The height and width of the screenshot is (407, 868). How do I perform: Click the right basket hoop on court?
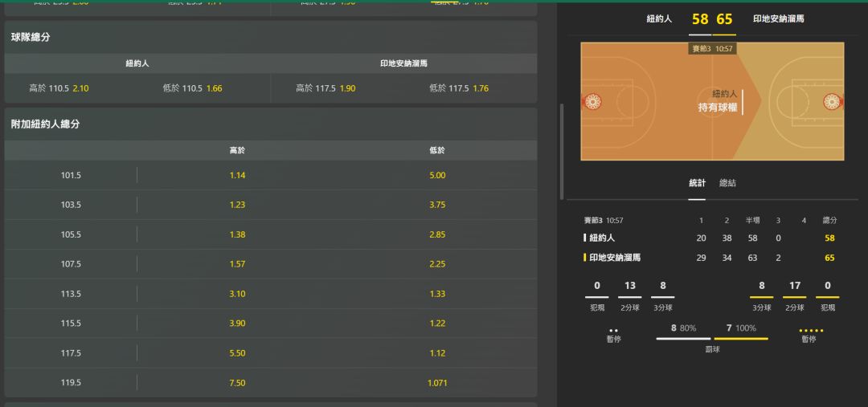click(x=833, y=102)
